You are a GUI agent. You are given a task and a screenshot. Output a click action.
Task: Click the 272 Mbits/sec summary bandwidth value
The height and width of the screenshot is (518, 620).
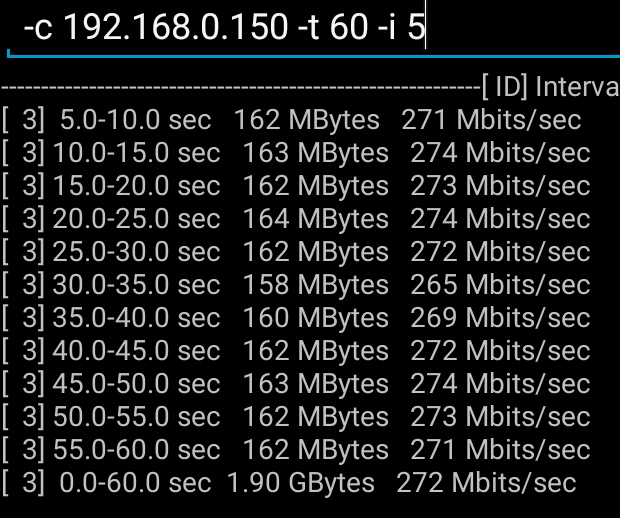[486, 483]
